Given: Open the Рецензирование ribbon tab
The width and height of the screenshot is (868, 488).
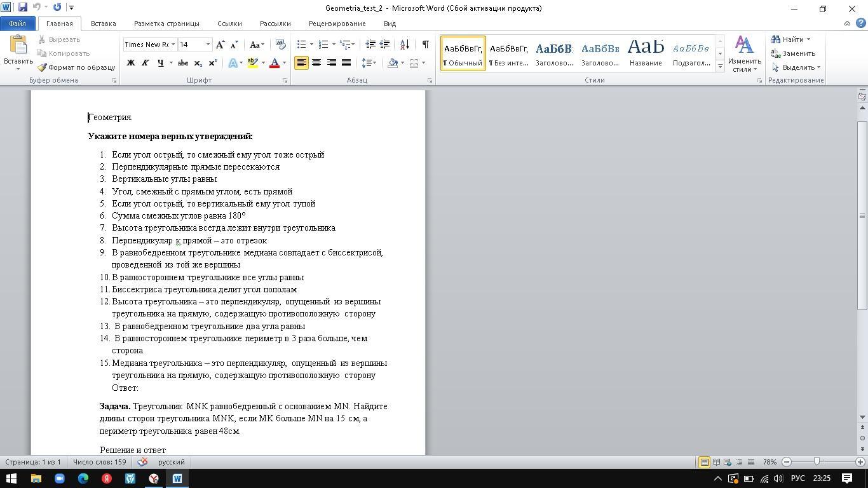Looking at the screenshot, I should click(337, 24).
